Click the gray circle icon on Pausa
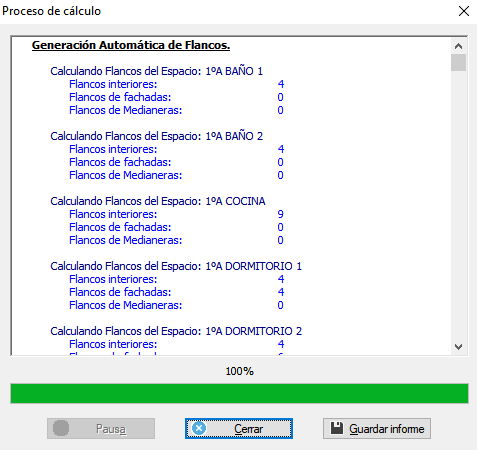Image resolution: width=477 pixels, height=450 pixels. tap(61, 428)
